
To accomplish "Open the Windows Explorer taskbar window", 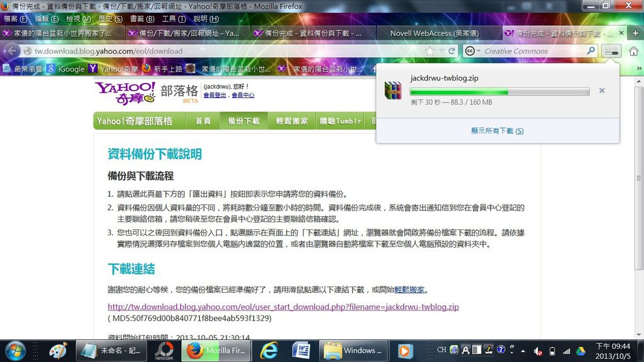I will (353, 351).
